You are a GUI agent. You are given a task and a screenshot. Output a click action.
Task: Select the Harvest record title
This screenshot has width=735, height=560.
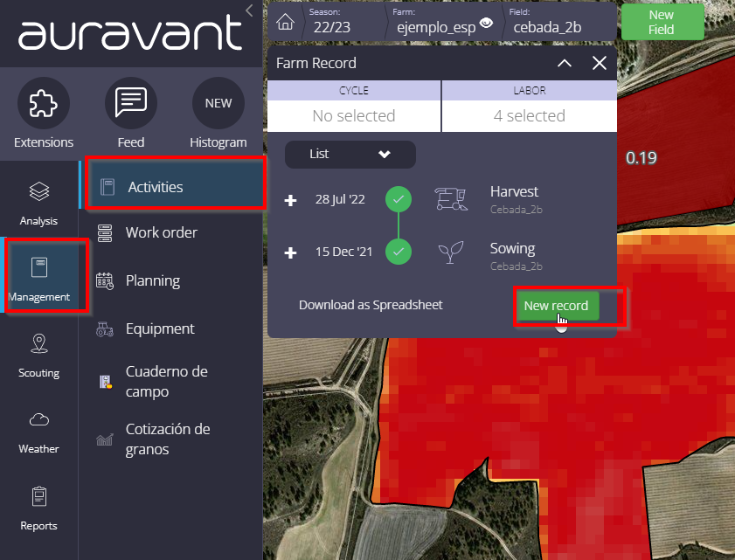point(514,191)
